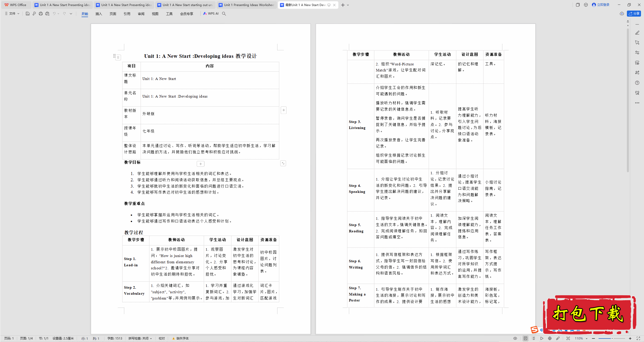644x342 pixels.
Task: Click the Redo arrow icon
Action: click(64, 14)
